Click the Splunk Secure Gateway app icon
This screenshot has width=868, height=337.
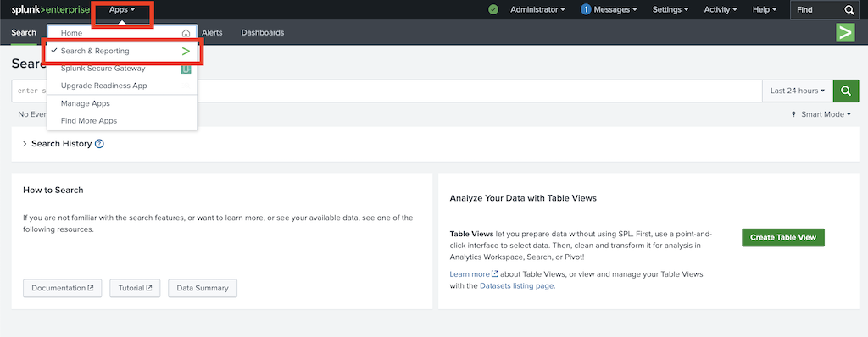pos(186,69)
